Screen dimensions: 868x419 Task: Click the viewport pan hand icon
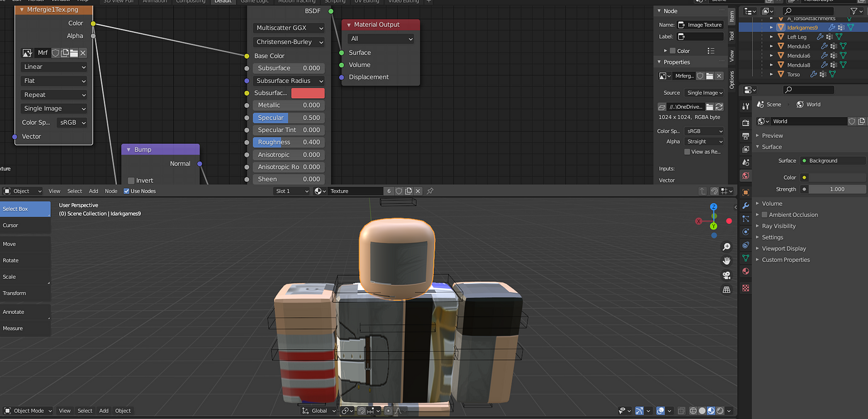(726, 260)
